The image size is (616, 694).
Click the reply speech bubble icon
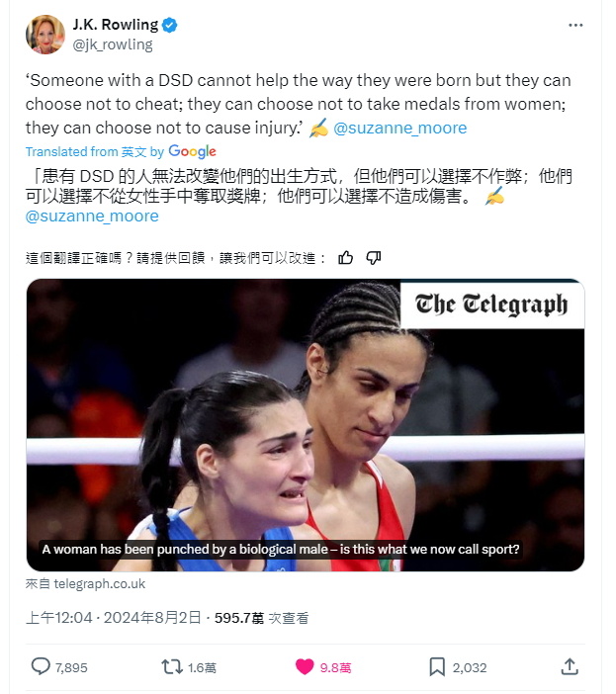tap(41, 666)
